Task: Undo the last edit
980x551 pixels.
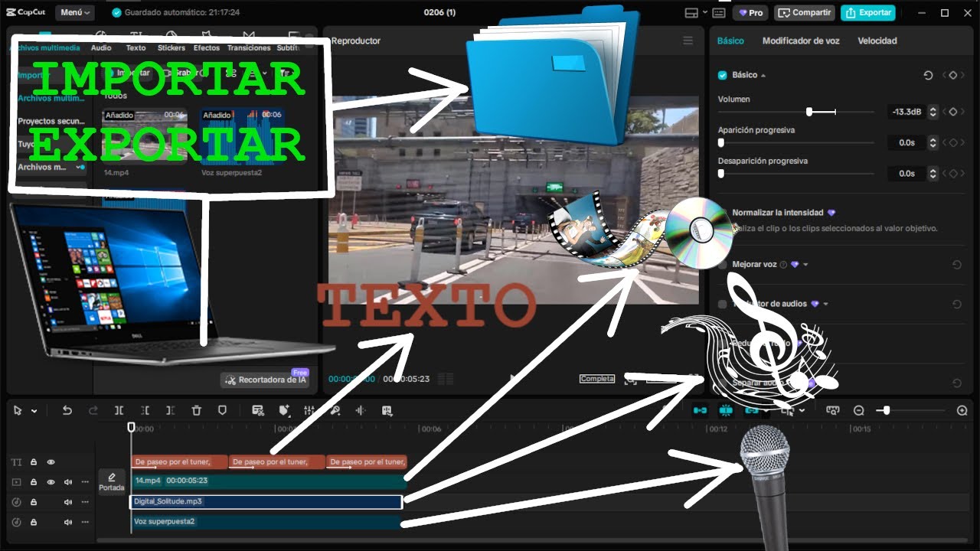Action: 67,410
